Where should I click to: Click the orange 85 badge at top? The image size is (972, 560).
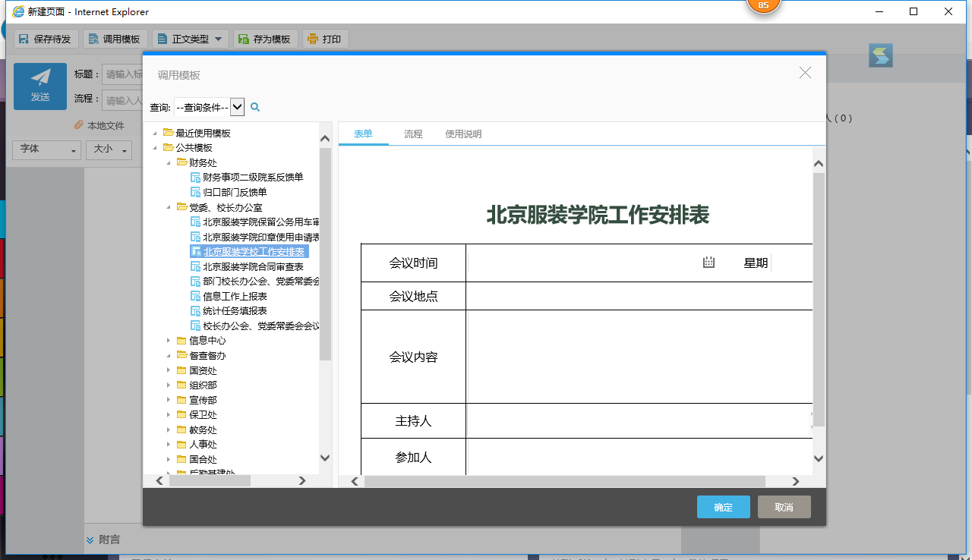[x=763, y=5]
